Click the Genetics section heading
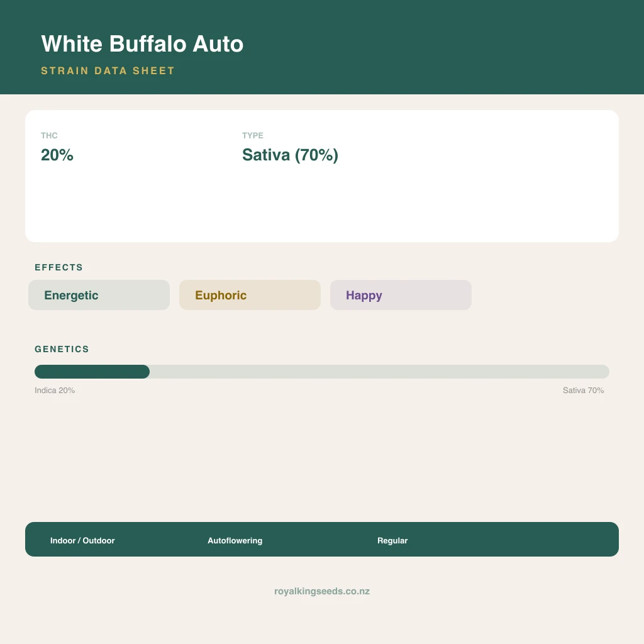 click(62, 349)
